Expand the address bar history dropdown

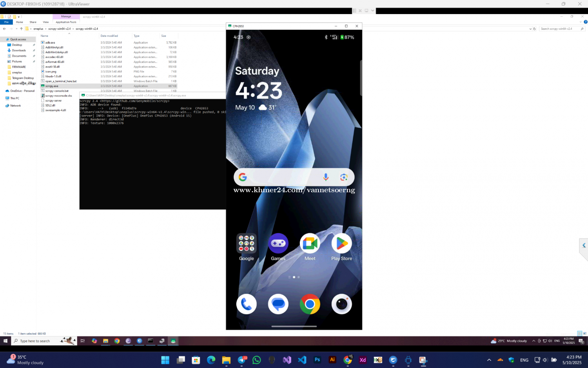[x=530, y=29]
